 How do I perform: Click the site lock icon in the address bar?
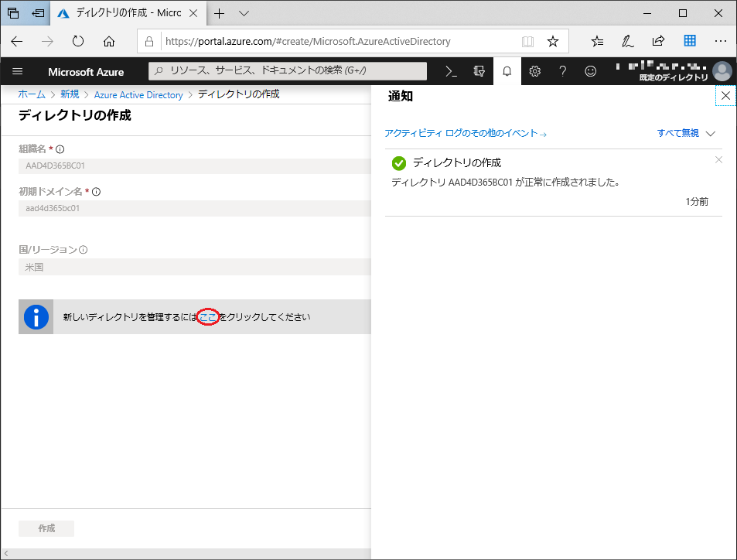point(149,41)
